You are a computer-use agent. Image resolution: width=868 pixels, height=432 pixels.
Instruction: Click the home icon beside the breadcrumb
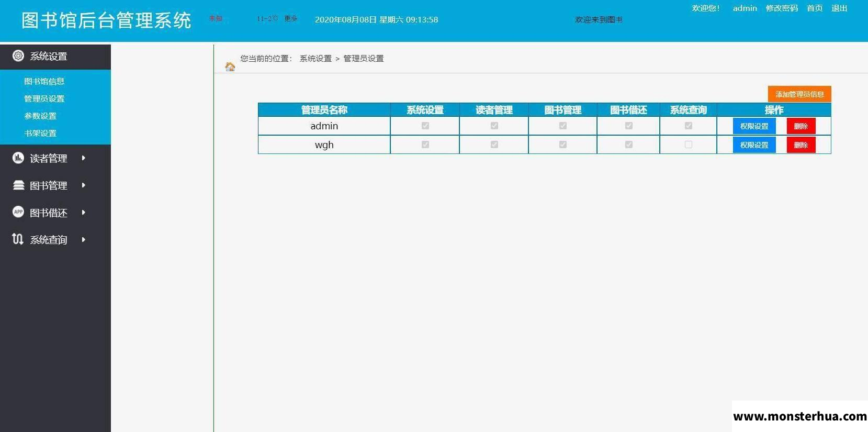click(x=230, y=67)
